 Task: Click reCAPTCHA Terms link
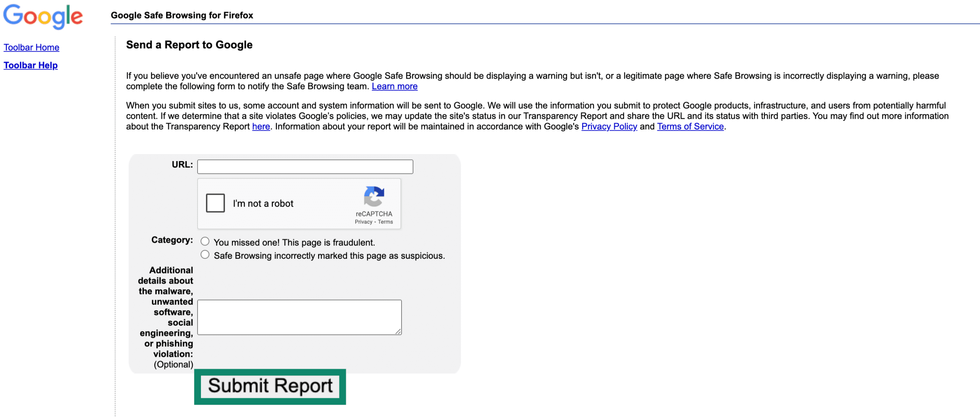(x=385, y=222)
